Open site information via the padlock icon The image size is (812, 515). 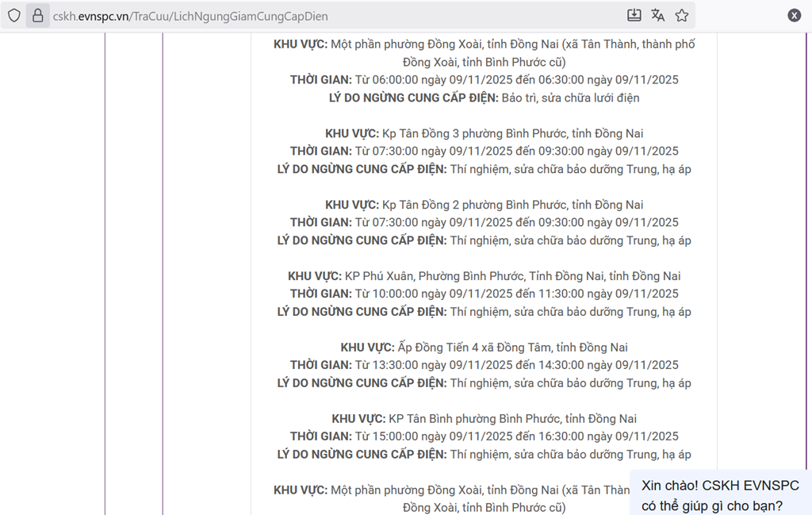(37, 16)
